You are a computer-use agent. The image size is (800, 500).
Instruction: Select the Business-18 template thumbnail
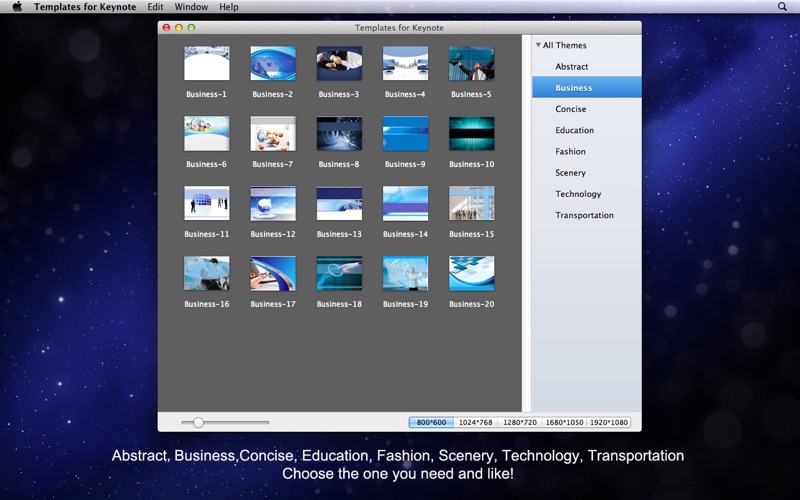[339, 273]
